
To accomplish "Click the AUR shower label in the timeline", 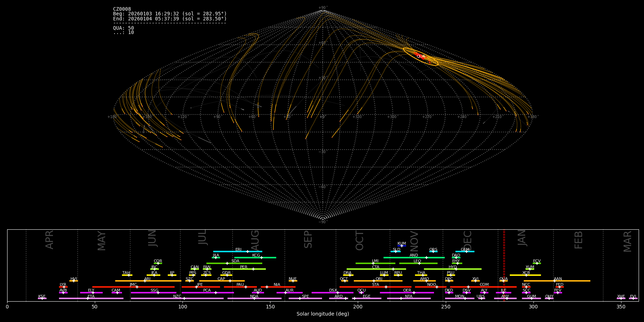I will 289,291.
